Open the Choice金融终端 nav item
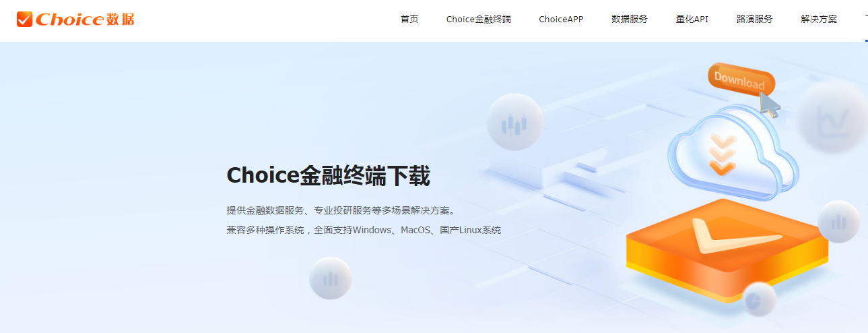868x333 pixels. 478,19
